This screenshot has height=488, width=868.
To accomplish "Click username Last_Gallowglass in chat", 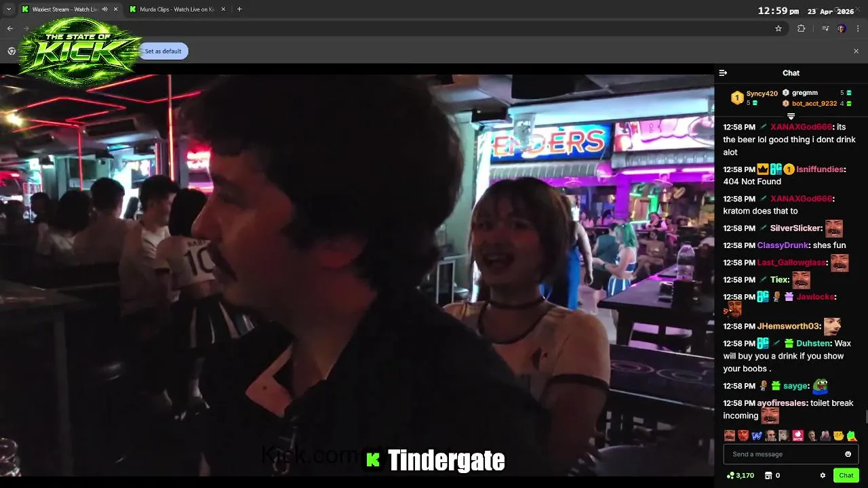I will point(792,262).
